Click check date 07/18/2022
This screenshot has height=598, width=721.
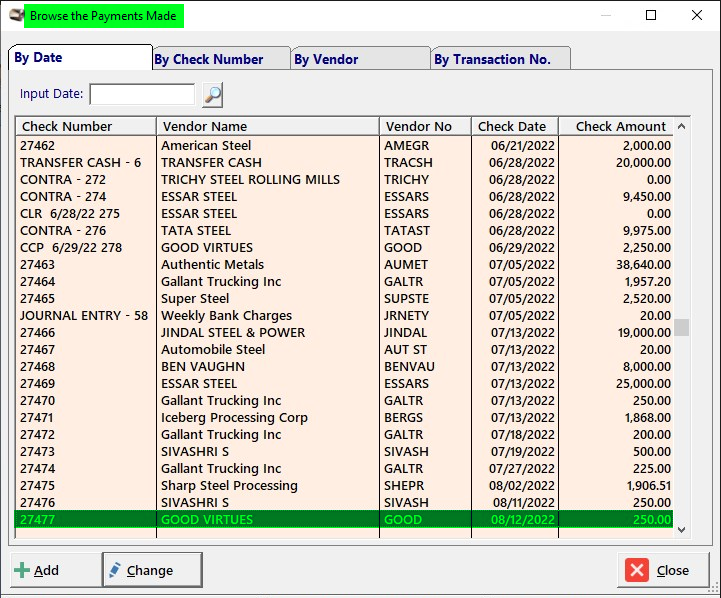(523, 435)
